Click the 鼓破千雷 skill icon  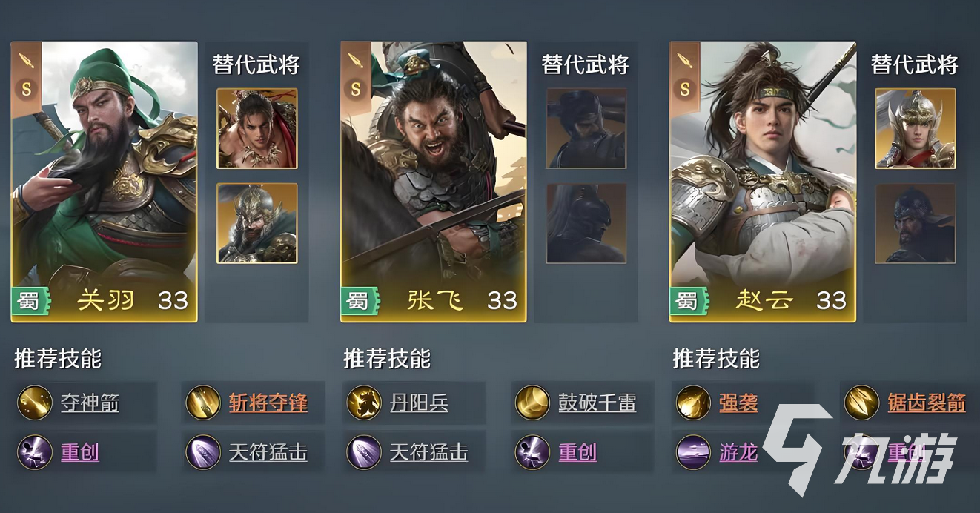tap(532, 403)
